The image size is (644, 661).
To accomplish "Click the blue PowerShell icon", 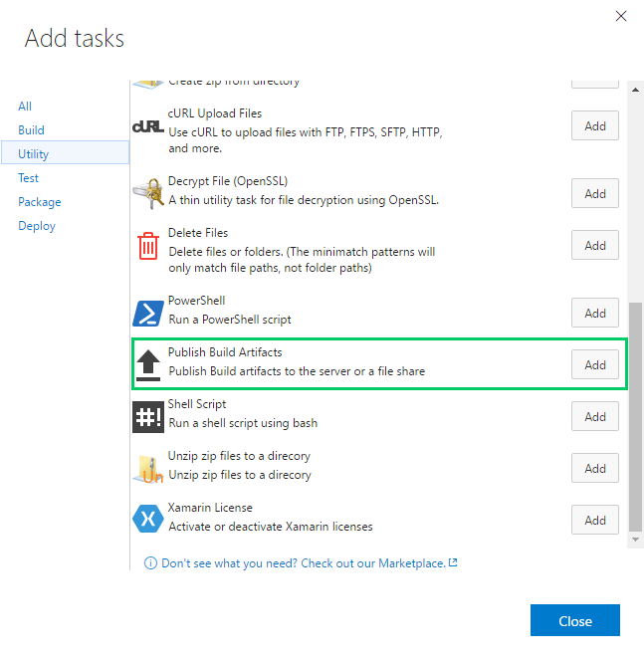I will click(x=147, y=313).
